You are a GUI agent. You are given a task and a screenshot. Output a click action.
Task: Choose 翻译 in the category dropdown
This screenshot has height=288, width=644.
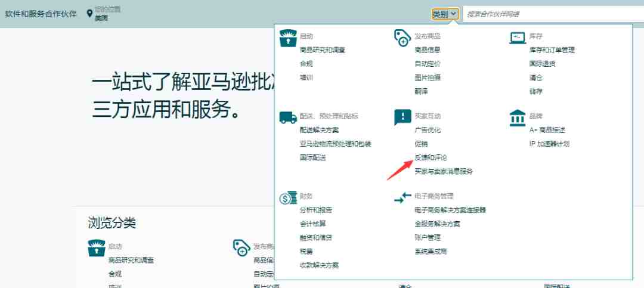422,91
